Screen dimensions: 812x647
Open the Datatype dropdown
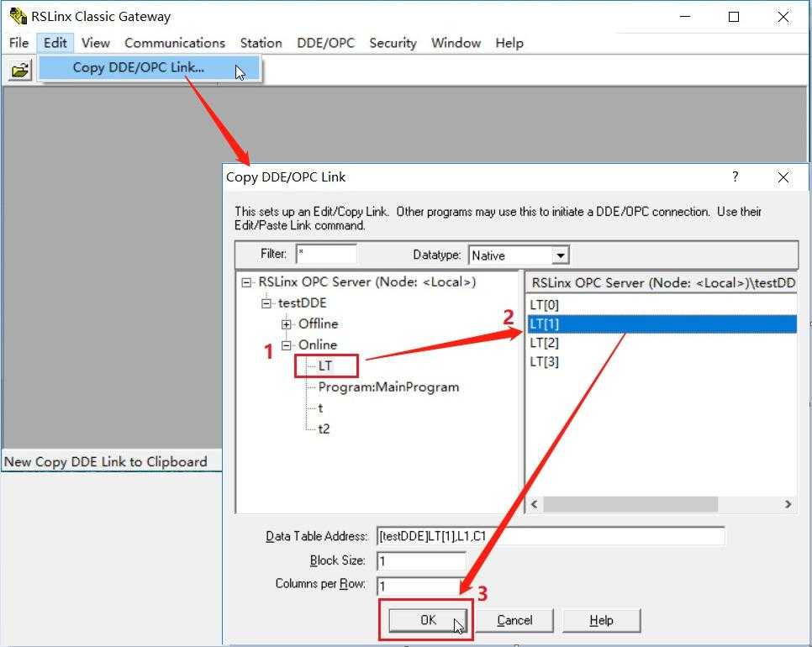point(560,255)
